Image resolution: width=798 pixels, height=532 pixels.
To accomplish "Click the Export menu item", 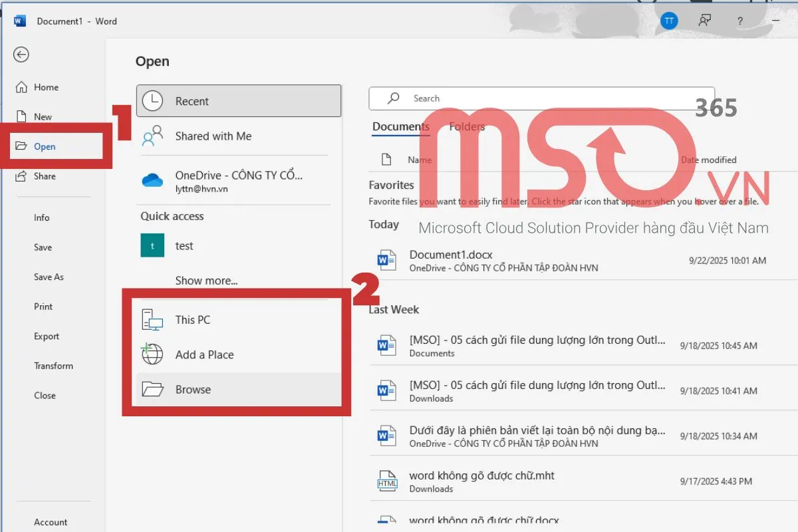I will tap(47, 336).
